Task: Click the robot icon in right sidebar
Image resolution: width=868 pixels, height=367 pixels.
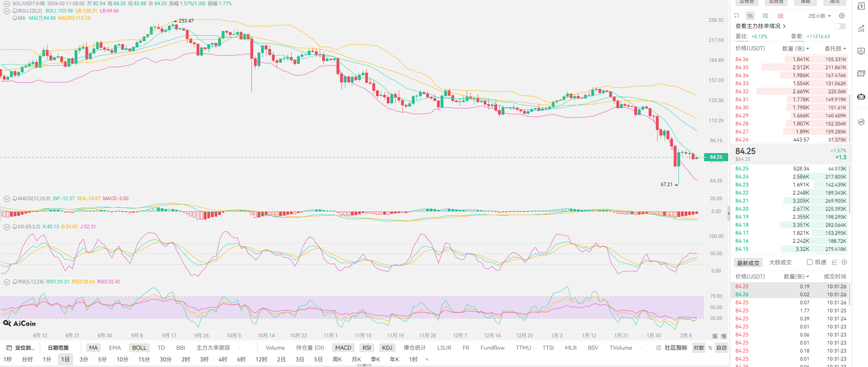Action: 861,96
